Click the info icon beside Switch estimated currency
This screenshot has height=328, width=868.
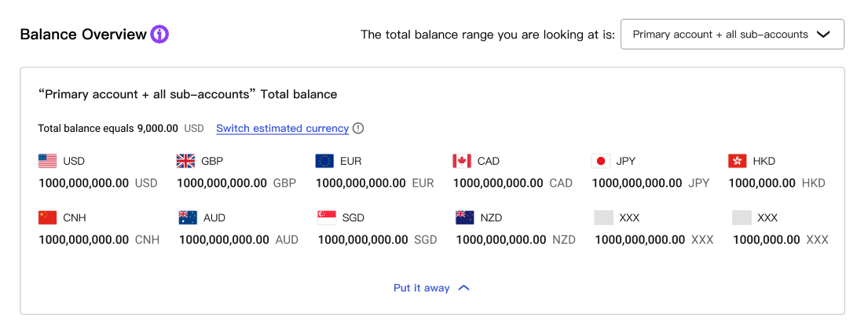[359, 129]
